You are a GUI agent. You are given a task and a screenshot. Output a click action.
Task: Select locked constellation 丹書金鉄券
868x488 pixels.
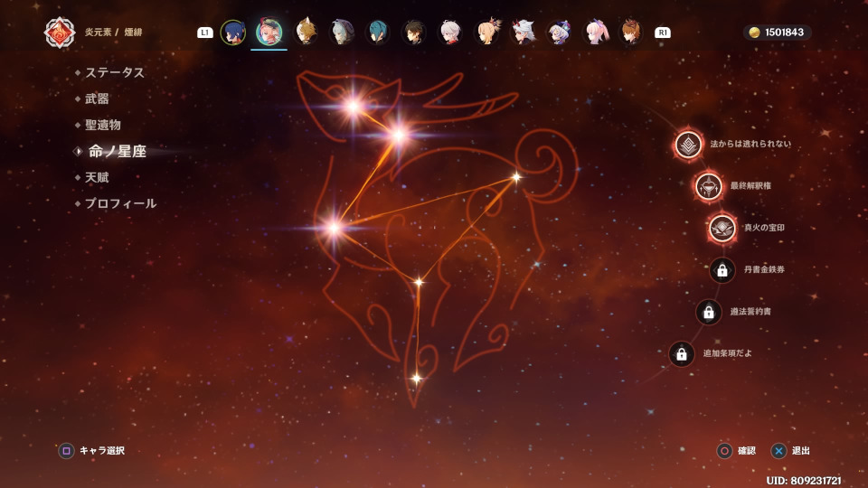tap(722, 270)
